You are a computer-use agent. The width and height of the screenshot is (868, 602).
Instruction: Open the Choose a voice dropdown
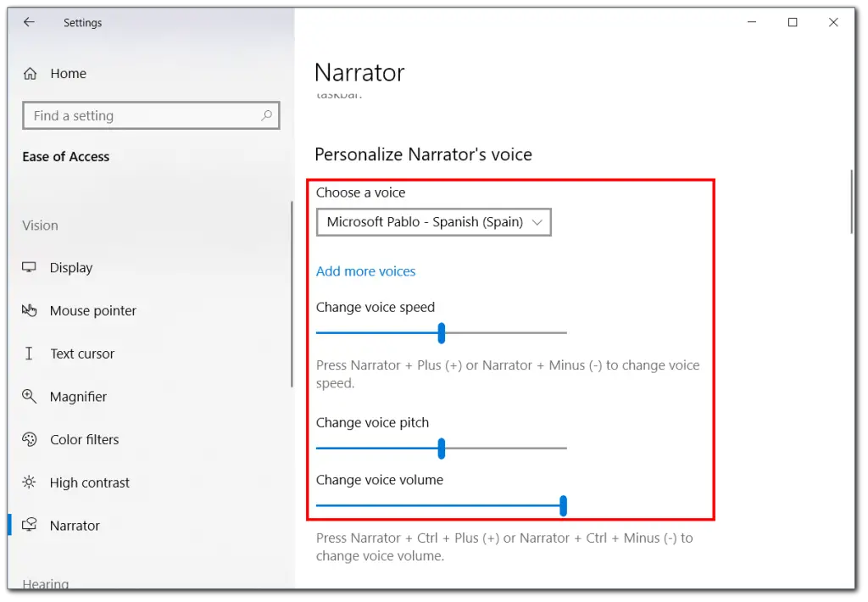coord(433,221)
